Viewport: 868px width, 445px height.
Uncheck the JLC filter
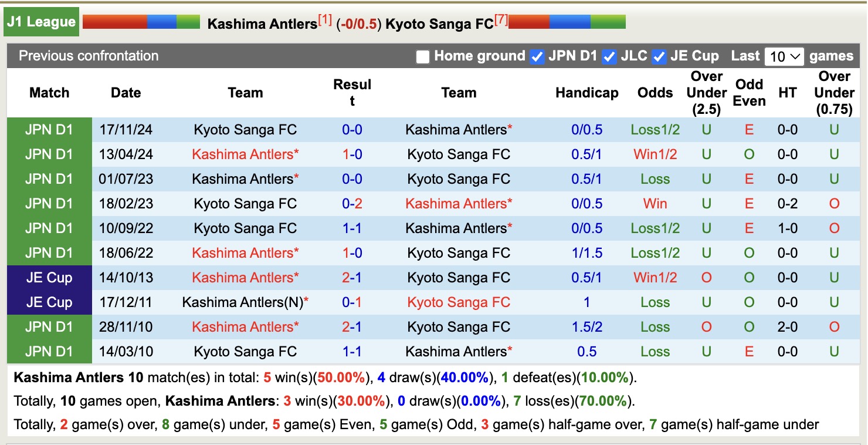[609, 56]
